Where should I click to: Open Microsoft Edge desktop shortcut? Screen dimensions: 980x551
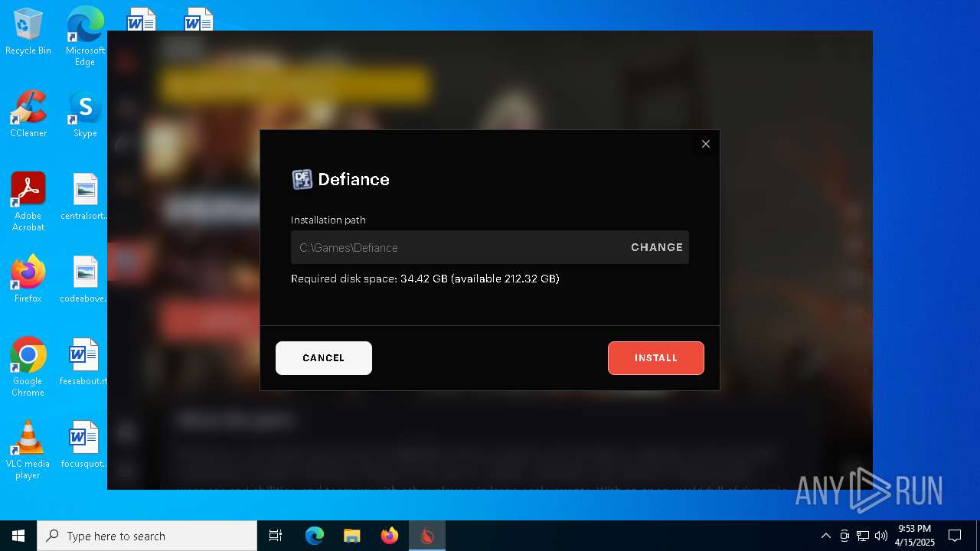[x=85, y=37]
